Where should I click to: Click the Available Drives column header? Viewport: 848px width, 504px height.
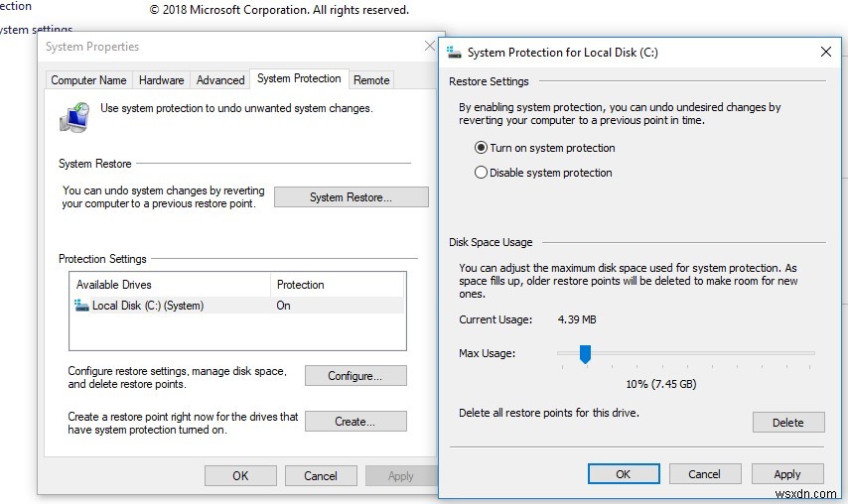click(x=171, y=285)
